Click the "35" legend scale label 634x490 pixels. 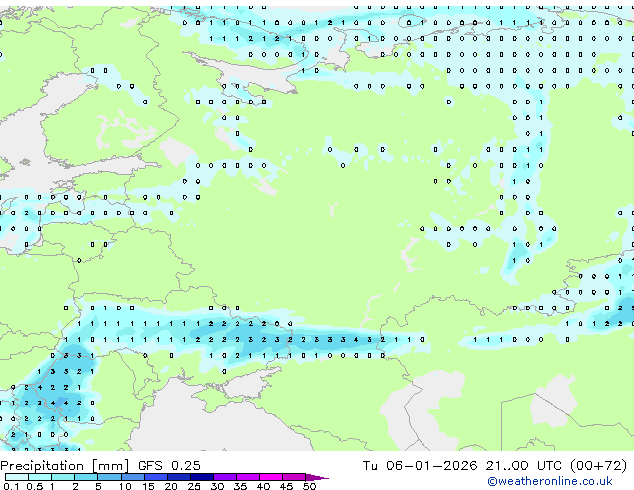pos(241,486)
